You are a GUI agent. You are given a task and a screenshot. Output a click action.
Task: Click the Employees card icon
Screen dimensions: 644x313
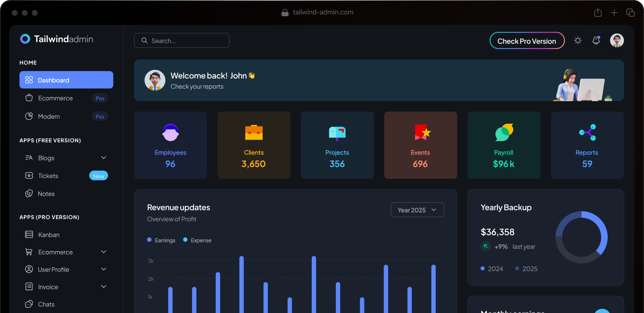point(170,133)
